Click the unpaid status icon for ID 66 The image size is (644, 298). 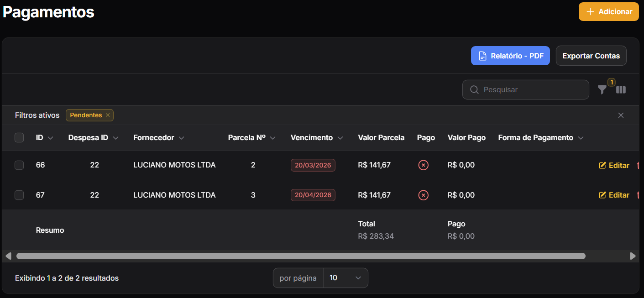[424, 165]
